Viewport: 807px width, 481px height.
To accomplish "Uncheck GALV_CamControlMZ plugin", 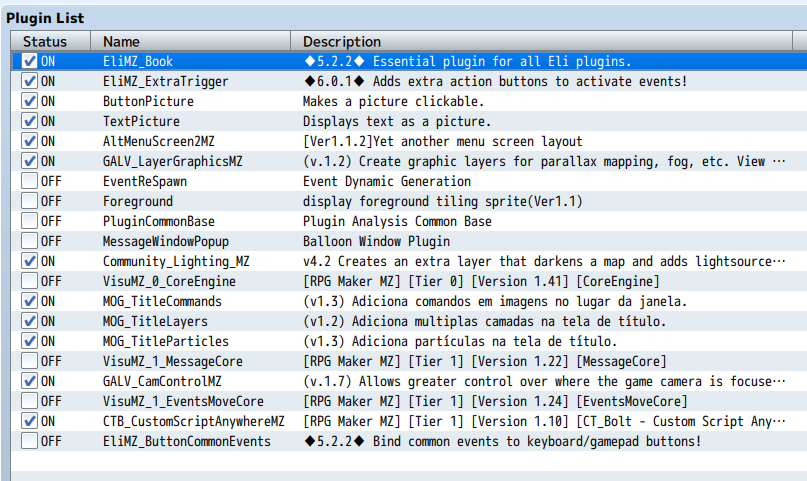I will (29, 382).
